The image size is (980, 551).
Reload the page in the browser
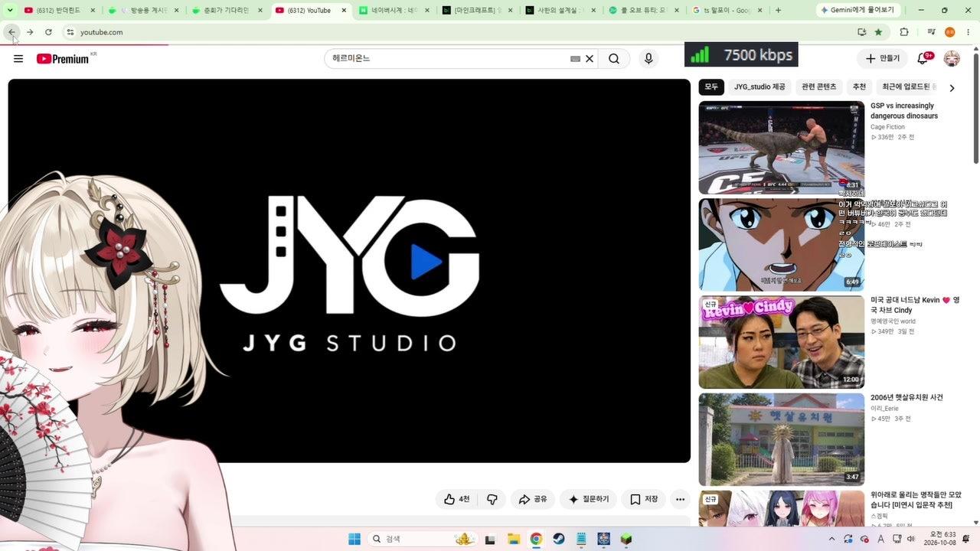[48, 32]
